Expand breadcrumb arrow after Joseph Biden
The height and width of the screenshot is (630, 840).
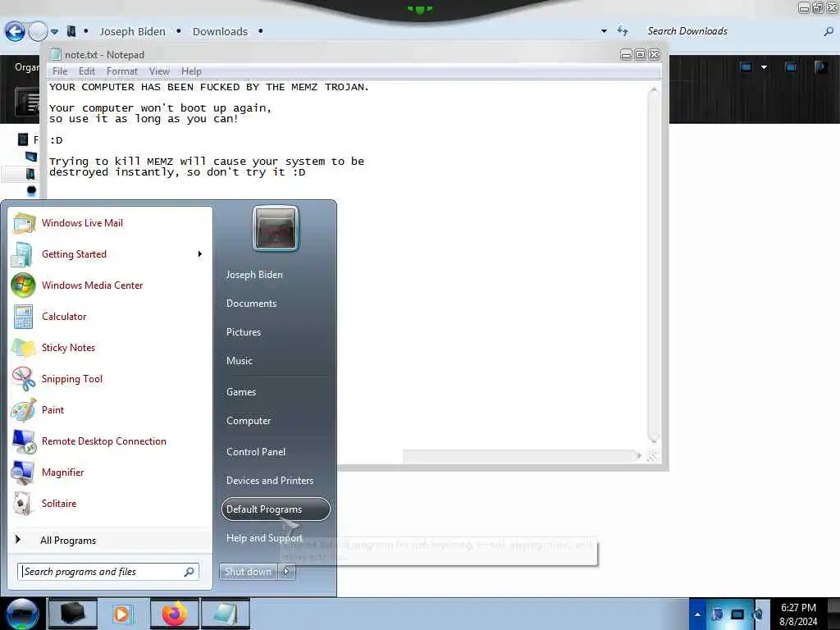pyautogui.click(x=179, y=31)
